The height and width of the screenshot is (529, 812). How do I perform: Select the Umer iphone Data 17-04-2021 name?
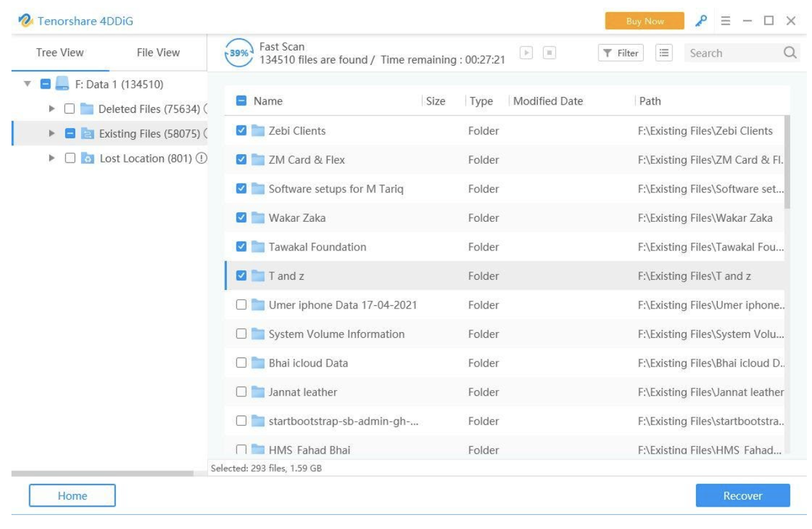pyautogui.click(x=343, y=305)
